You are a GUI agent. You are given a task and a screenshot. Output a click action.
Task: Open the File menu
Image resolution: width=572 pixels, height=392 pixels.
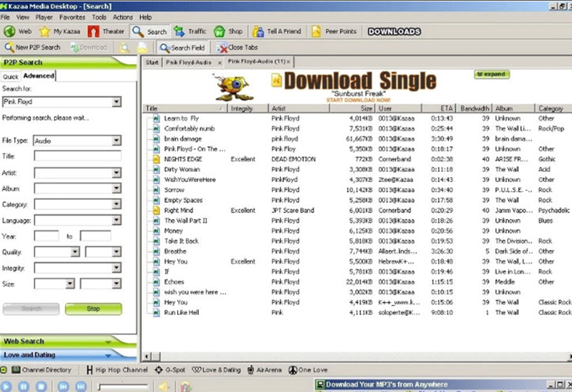(x=5, y=17)
